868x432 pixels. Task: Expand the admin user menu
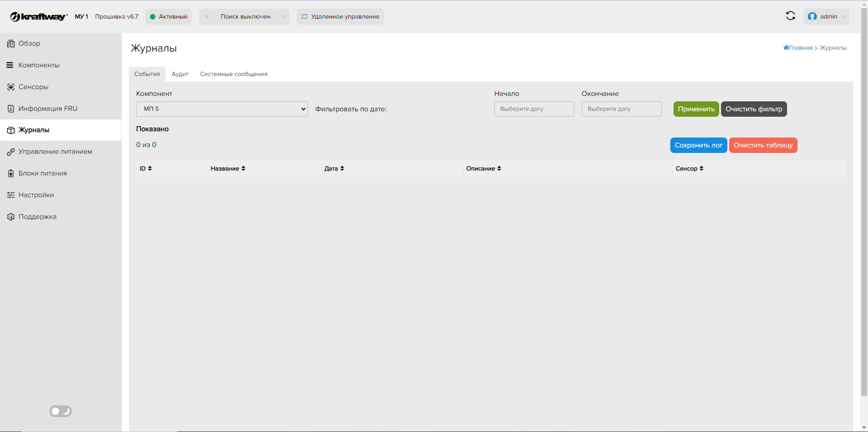click(826, 17)
